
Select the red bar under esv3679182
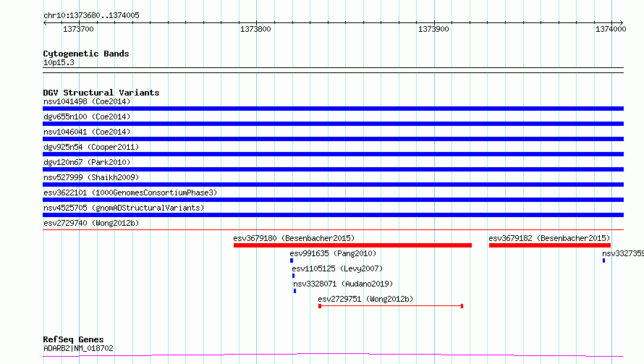tap(549, 245)
